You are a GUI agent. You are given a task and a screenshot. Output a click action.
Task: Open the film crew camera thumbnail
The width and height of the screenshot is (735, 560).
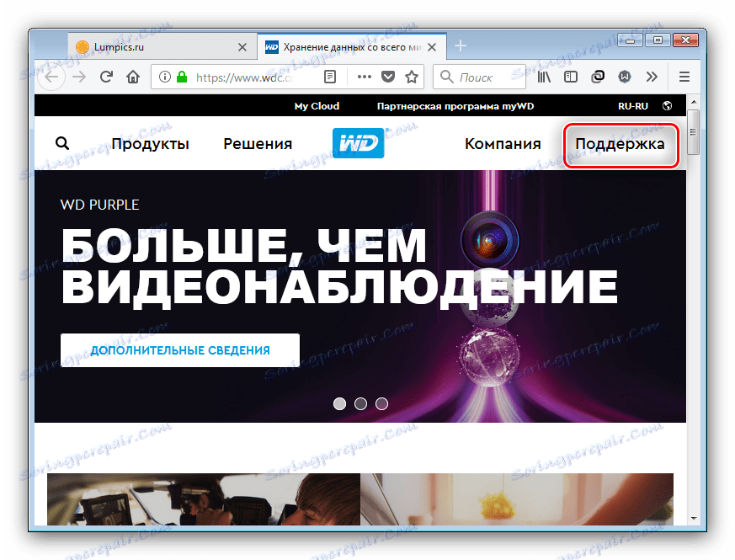coord(204,499)
